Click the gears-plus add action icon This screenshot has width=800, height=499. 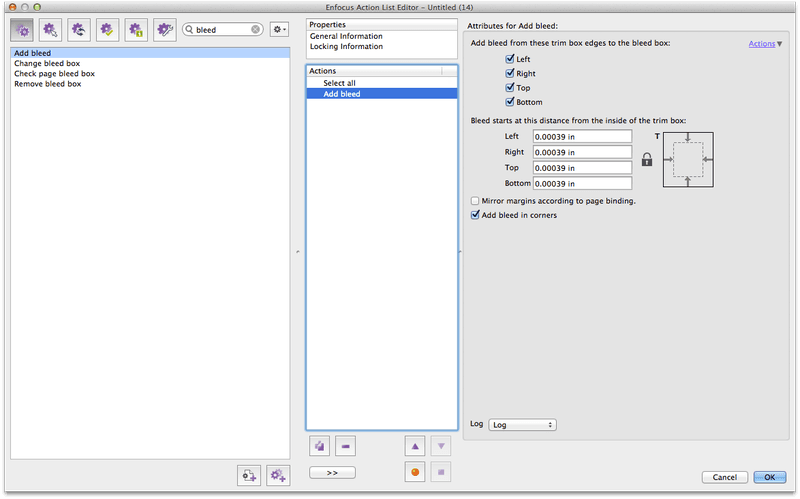click(x=278, y=476)
